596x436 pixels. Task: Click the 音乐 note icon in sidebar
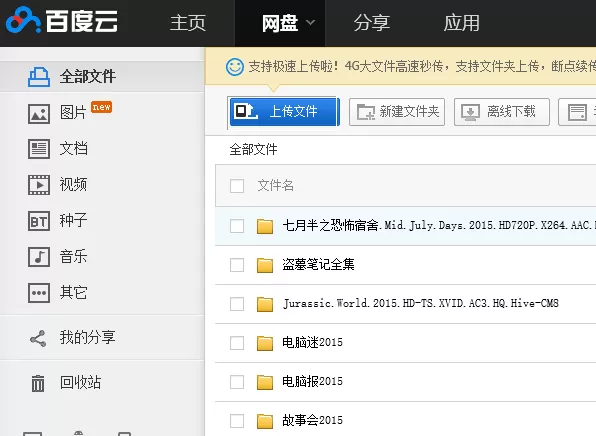[39, 257]
